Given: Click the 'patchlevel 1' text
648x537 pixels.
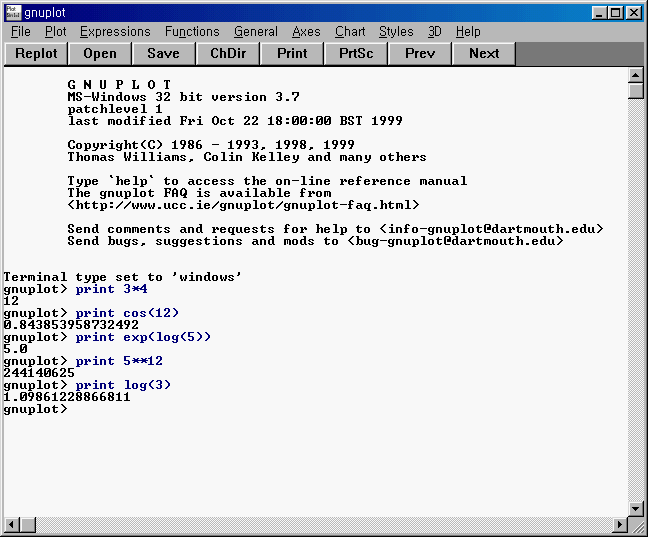Looking at the screenshot, I should [x=115, y=109].
